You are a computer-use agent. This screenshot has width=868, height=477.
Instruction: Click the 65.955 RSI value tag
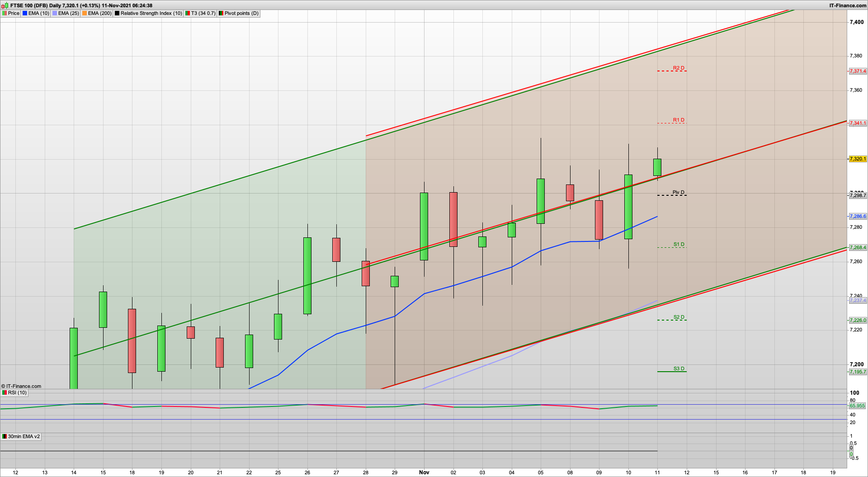pyautogui.click(x=857, y=406)
